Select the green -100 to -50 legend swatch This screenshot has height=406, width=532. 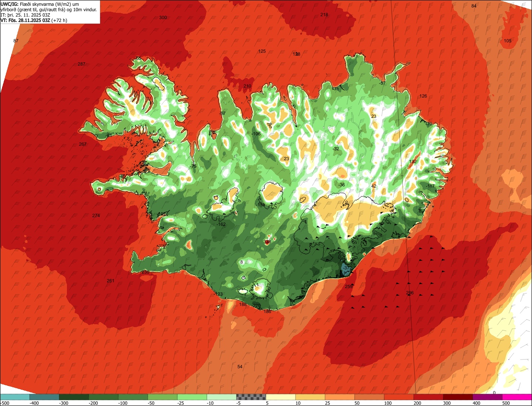[133, 397]
